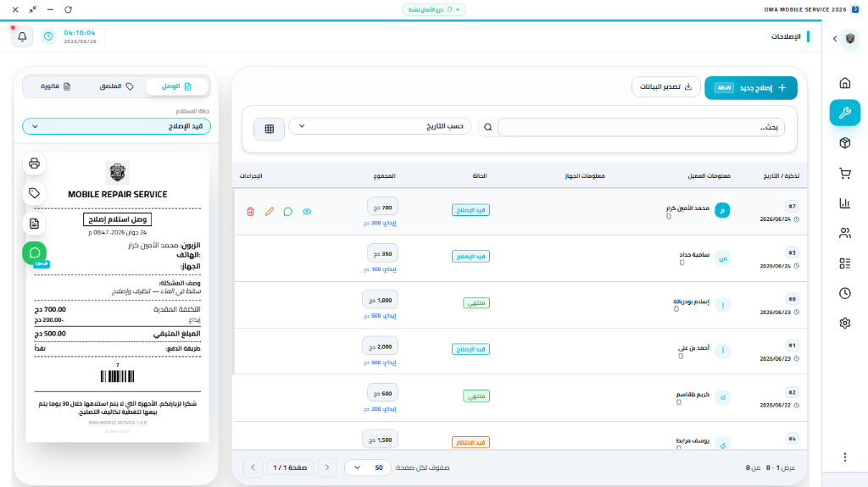Open the shopping cart sidebar icon
Viewport: 868px width, 487px height.
[845, 174]
